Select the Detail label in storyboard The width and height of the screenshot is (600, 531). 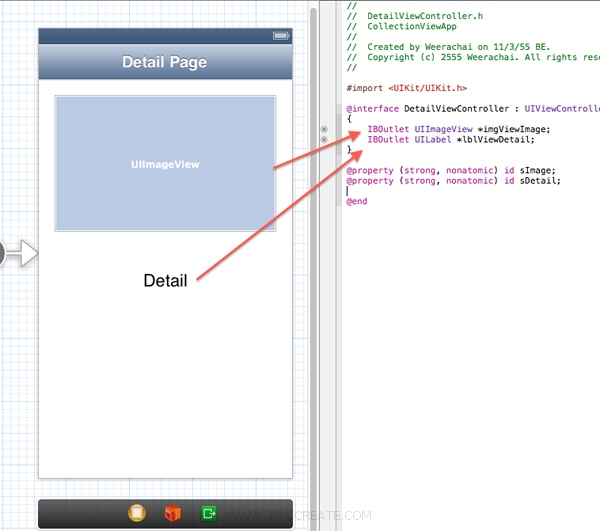(x=165, y=280)
